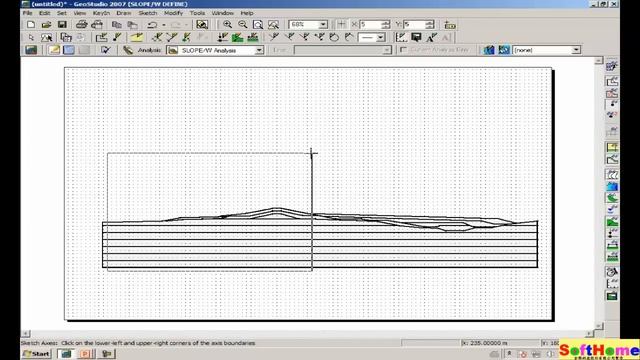Toggle the Snap to Grid crosshair button
The width and height of the screenshot is (640, 360).
click(342, 24)
